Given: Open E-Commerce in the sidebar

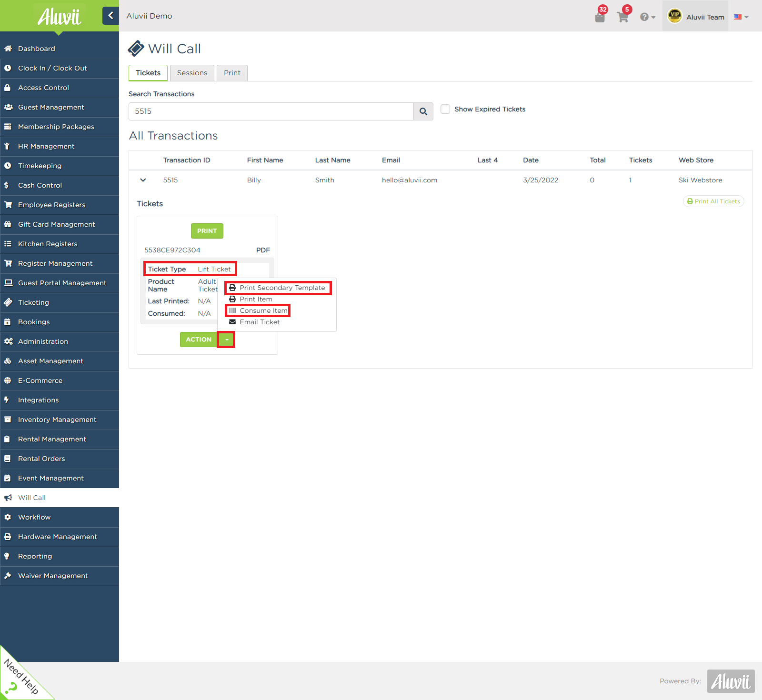Looking at the screenshot, I should (x=60, y=380).
